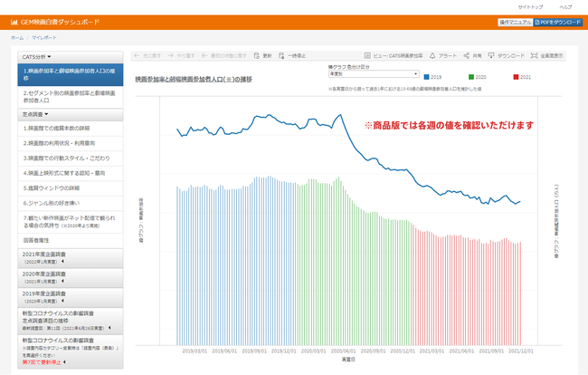Click the green 2020 legend swatch
Viewport: 588px width, 375px height.
[473, 79]
